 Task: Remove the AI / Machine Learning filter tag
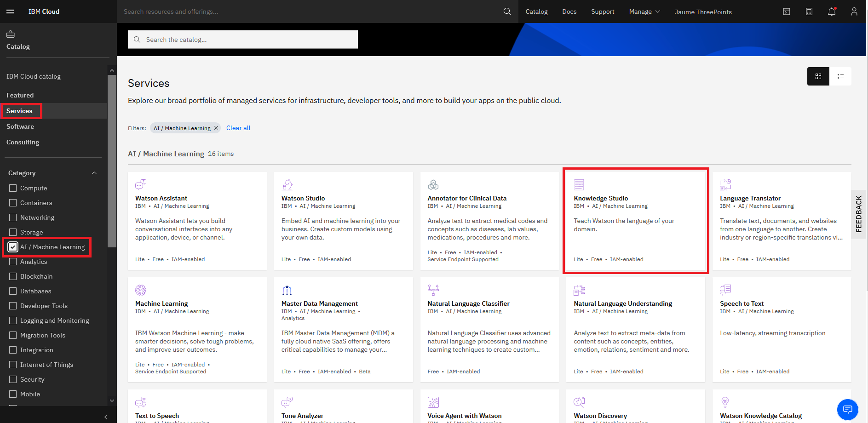point(216,128)
